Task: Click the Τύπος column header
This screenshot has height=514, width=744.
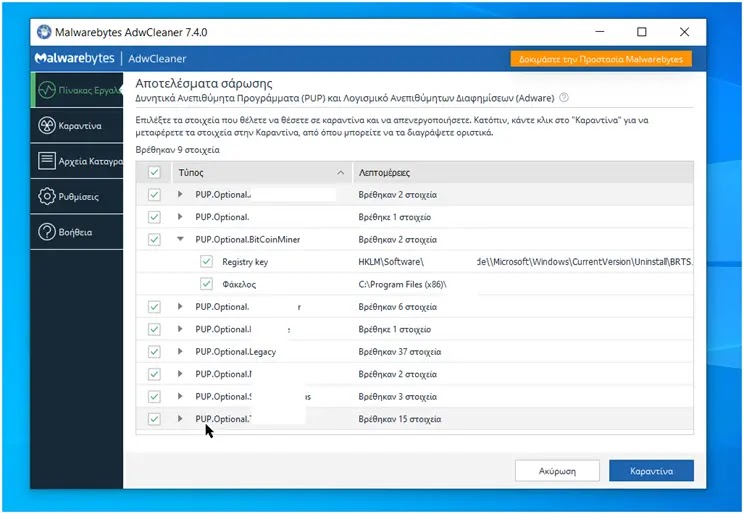Action: [x=261, y=173]
